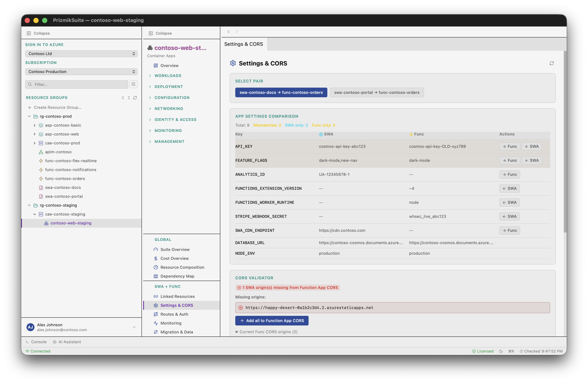Open the AI Assistant tab at bottom
The height and width of the screenshot is (383, 588).
pyautogui.click(x=67, y=342)
